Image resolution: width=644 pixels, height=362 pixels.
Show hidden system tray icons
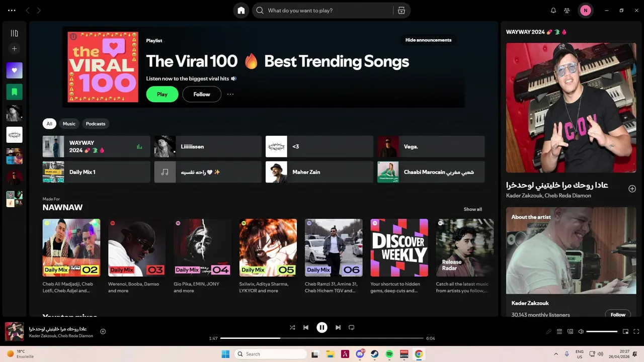(x=556, y=354)
